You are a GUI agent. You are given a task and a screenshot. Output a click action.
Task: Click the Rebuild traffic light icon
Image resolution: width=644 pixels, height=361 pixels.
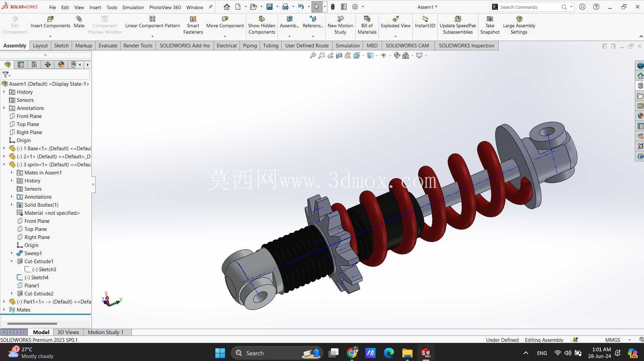point(333,7)
